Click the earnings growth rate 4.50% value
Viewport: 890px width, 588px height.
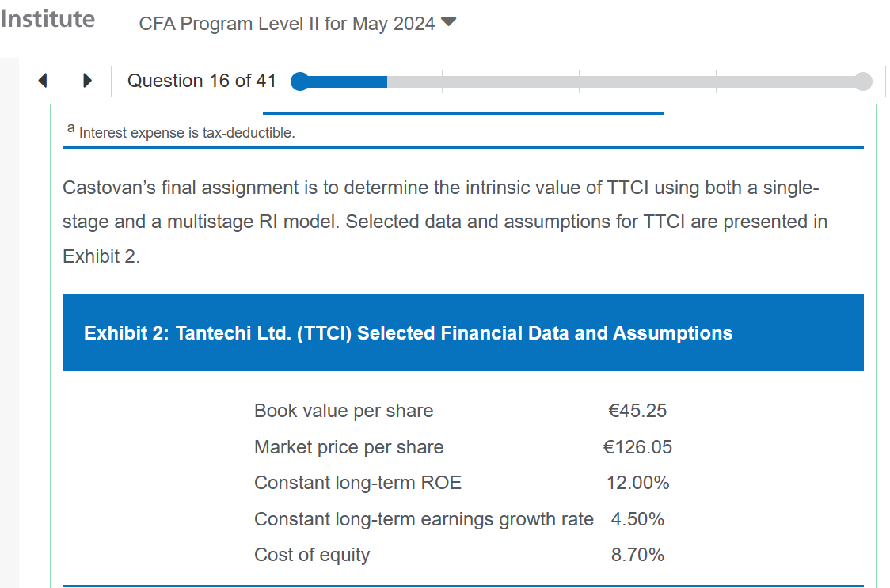coord(637,519)
